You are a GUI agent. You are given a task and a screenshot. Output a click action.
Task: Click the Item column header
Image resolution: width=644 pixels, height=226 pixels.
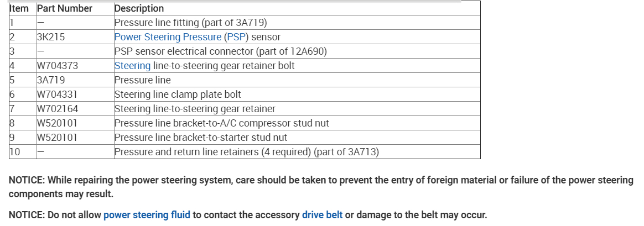pos(19,8)
